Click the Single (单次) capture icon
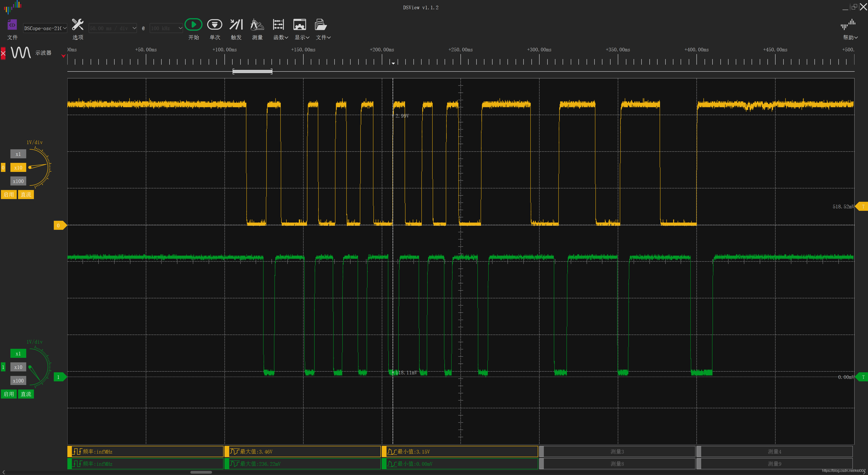The width and height of the screenshot is (868, 475). (215, 25)
